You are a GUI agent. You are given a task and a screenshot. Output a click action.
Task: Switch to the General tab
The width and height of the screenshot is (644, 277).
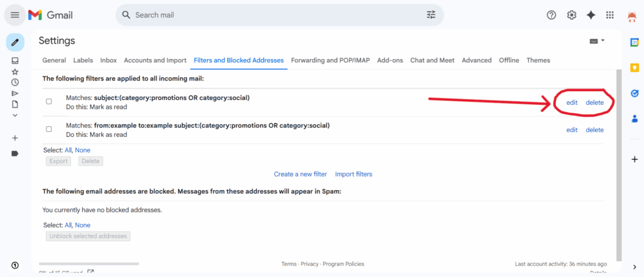tap(54, 60)
